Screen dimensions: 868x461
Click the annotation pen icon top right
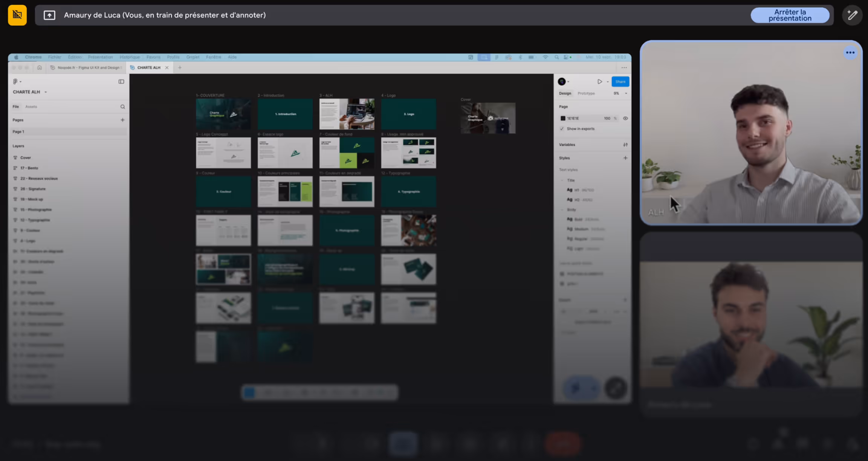[852, 15]
